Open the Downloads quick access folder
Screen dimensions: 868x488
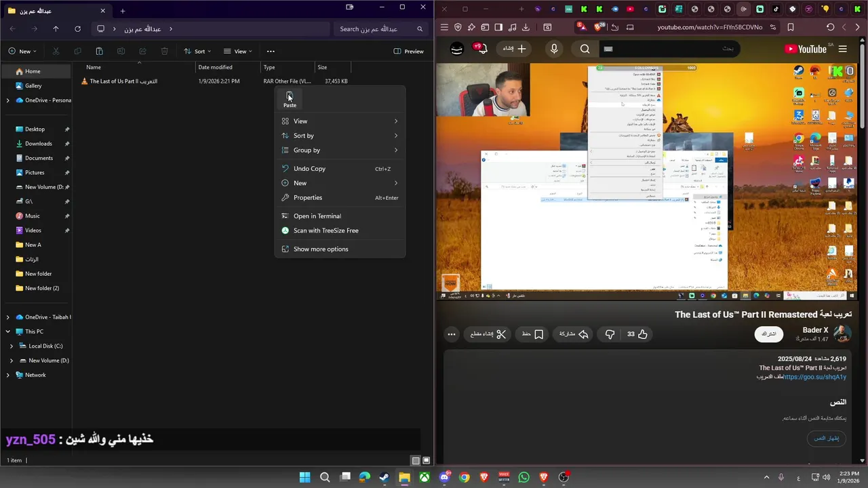(37, 144)
